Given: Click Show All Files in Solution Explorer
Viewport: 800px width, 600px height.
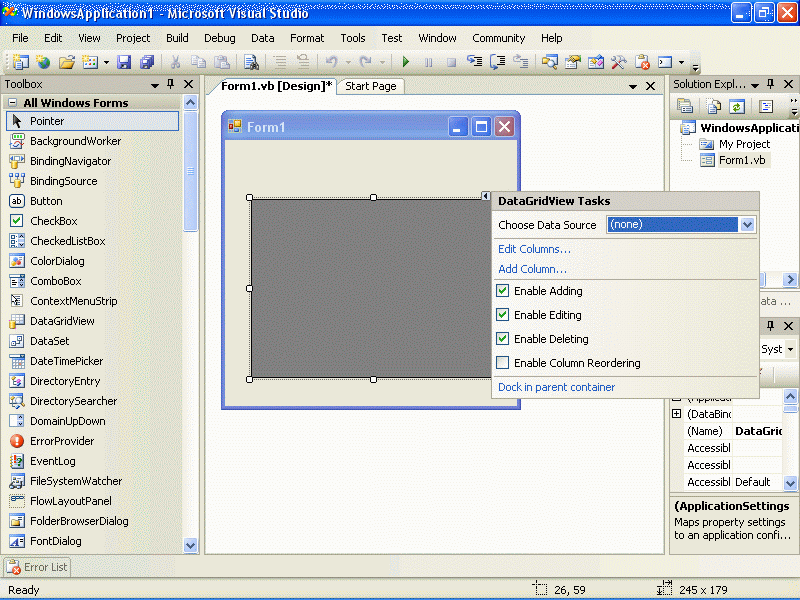Looking at the screenshot, I should (x=713, y=106).
